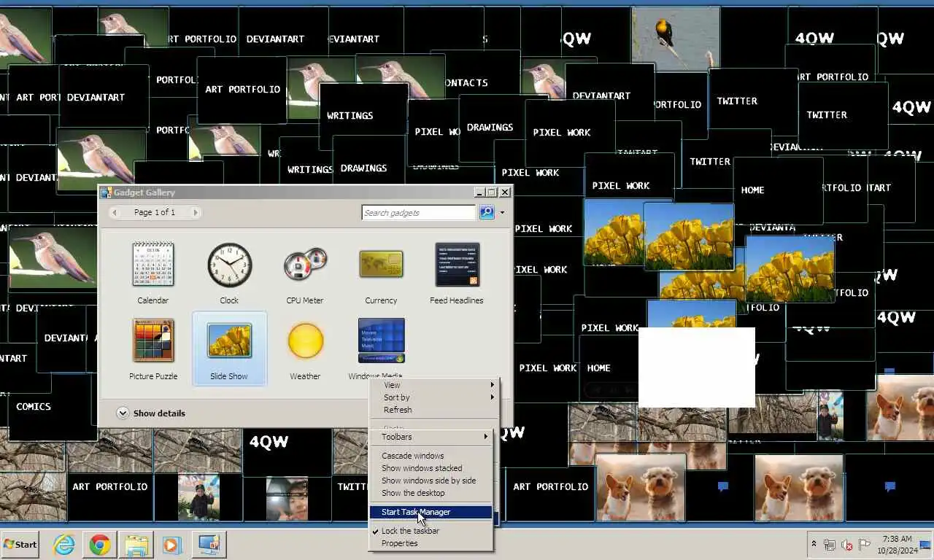The height and width of the screenshot is (560, 934).
Task: Select the Slide Show gadget
Action: (229, 349)
